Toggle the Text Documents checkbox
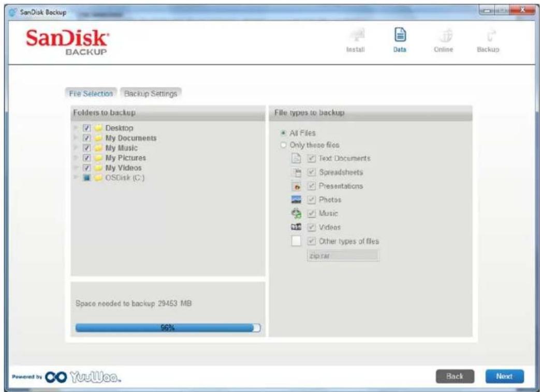 click(311, 158)
